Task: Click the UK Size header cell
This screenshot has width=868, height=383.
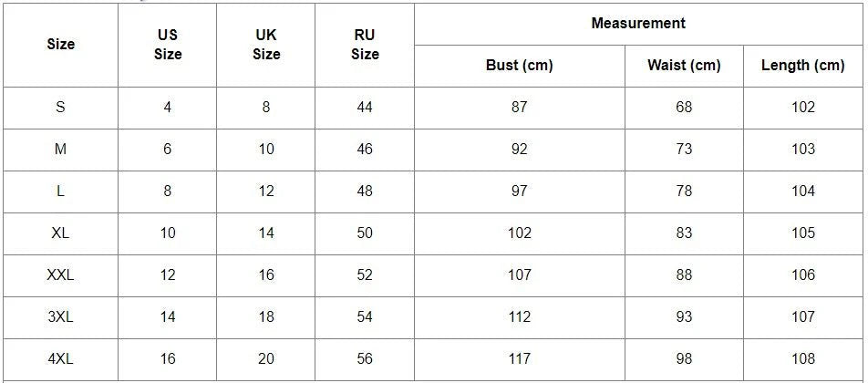Action: click(266, 45)
